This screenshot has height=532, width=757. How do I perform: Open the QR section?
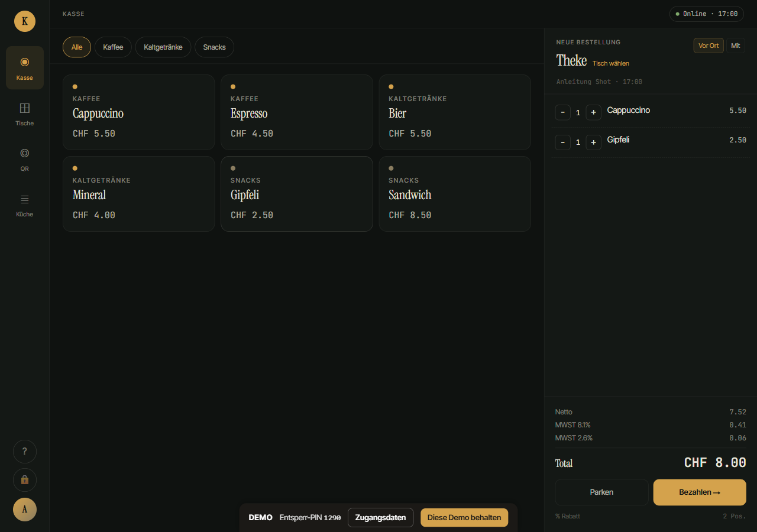point(25,159)
